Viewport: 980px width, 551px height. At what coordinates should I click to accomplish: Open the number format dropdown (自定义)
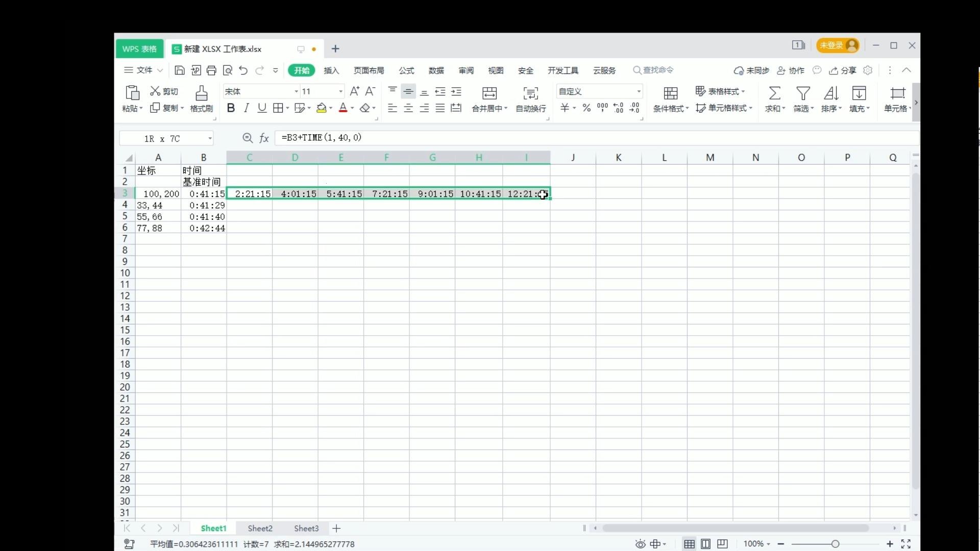[x=639, y=91]
